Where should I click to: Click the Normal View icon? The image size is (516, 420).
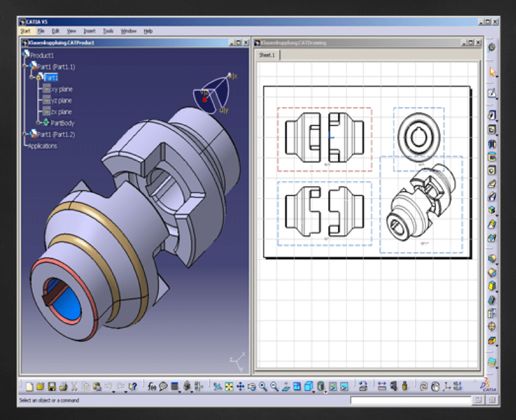point(286,387)
